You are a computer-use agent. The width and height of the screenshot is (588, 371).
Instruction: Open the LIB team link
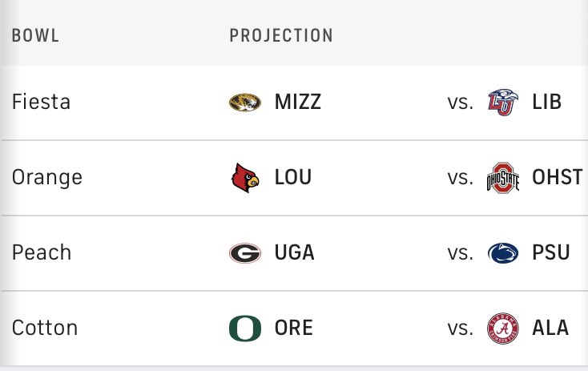(547, 102)
